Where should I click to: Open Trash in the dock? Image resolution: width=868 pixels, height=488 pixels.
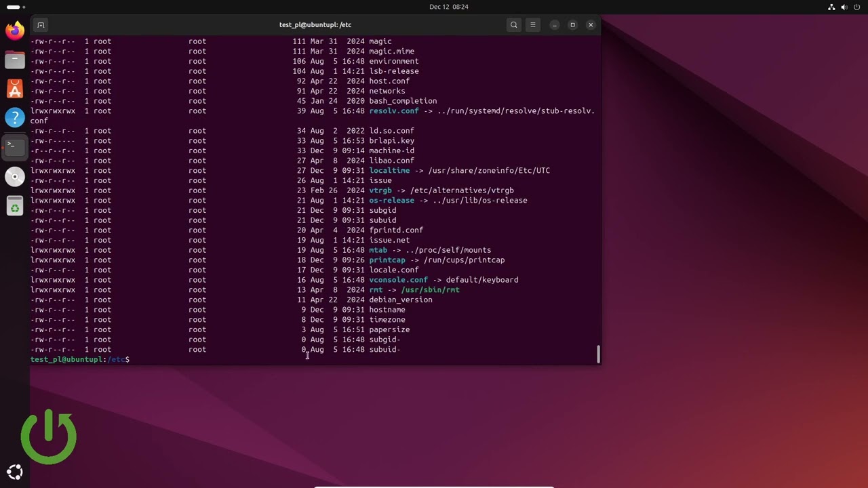(x=15, y=205)
